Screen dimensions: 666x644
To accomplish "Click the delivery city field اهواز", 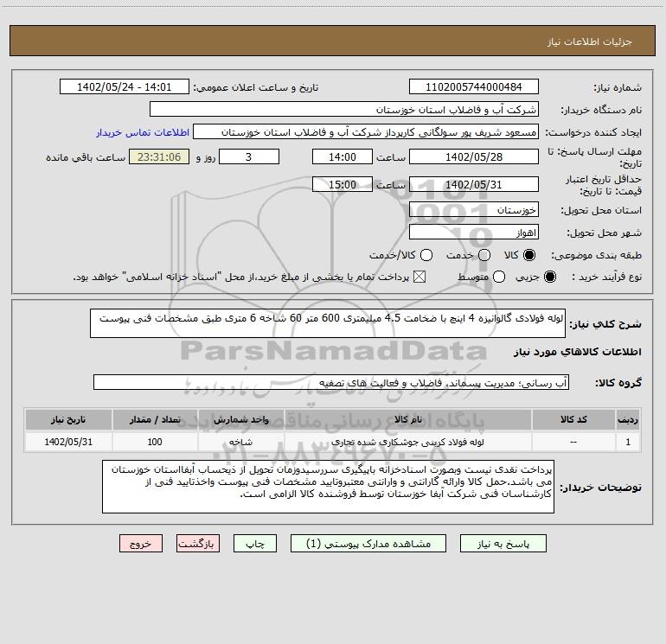I will 474,232.
